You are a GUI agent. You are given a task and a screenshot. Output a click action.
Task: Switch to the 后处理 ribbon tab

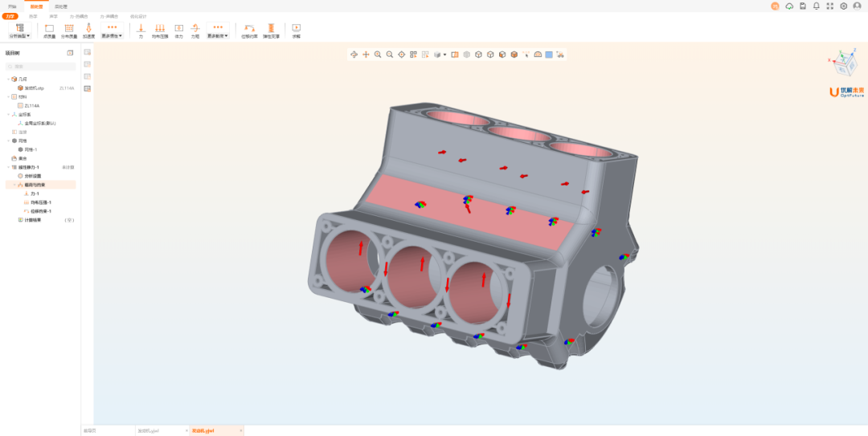click(61, 6)
